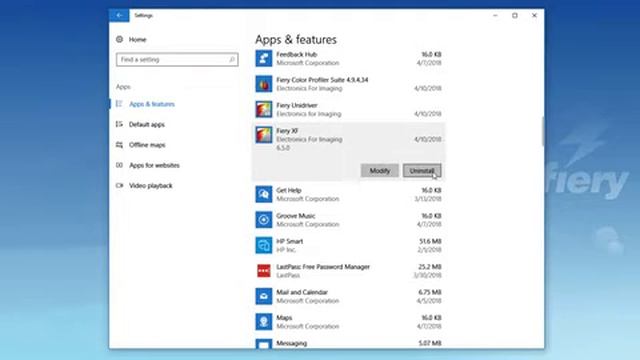Click the Fiery Unidriver app icon
This screenshot has width=640, height=360.
(264, 109)
